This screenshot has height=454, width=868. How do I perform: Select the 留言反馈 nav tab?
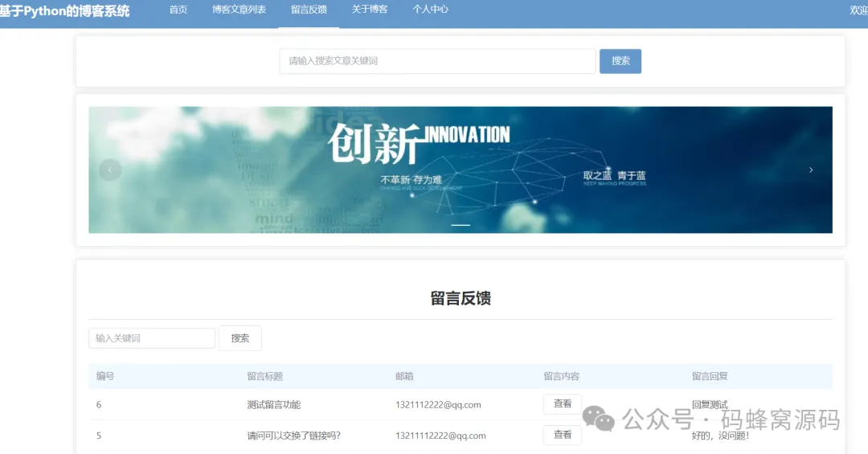pos(309,10)
